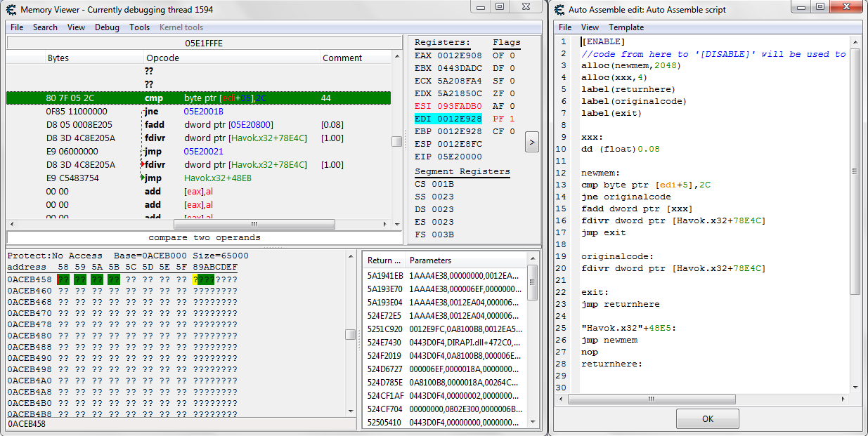Click the Auto Assemble window title icon
Image resolution: width=868 pixels, height=436 pixels.
(x=559, y=10)
